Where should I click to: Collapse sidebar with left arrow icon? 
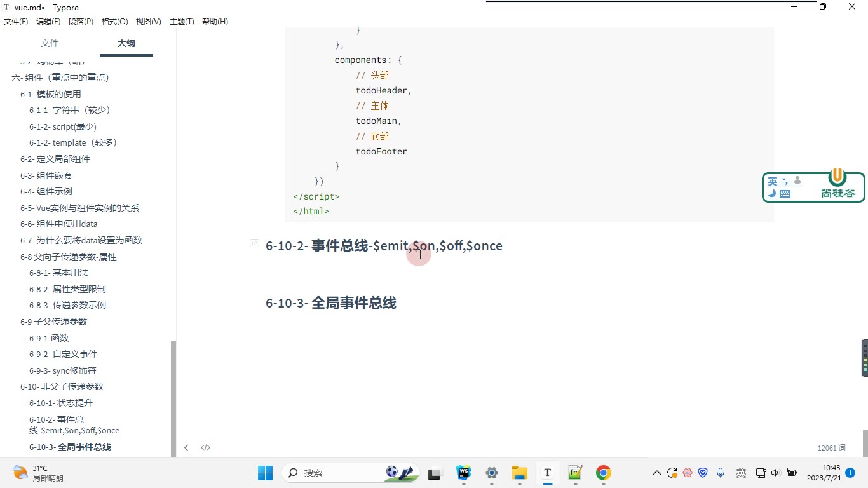click(x=186, y=447)
